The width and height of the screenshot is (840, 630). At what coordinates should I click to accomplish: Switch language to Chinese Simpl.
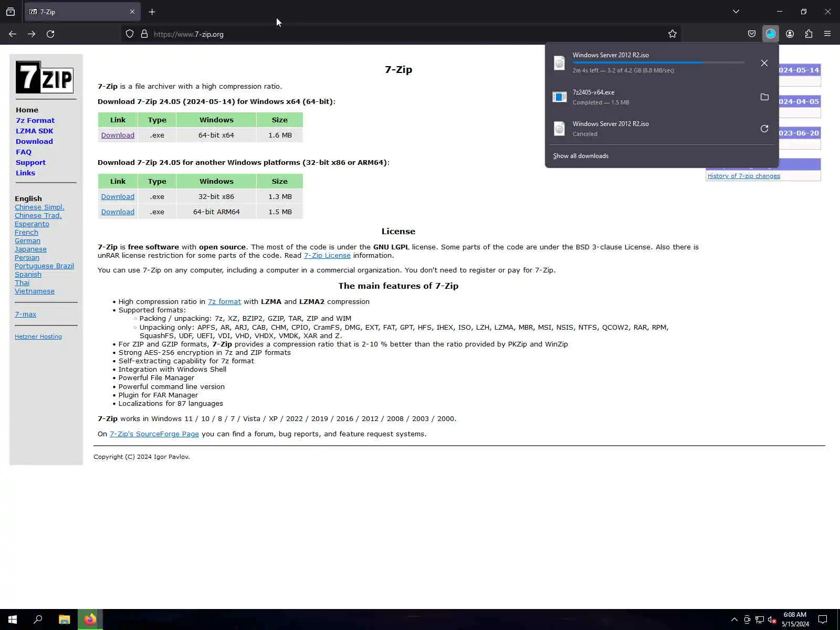39,207
